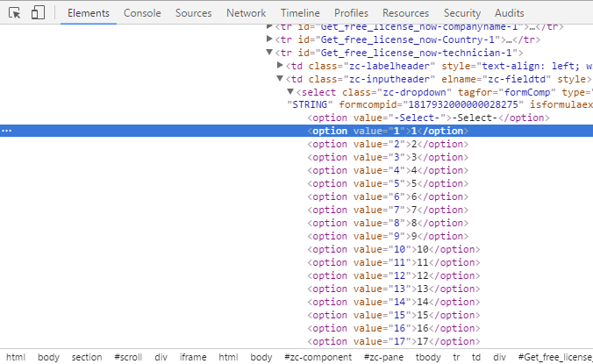Select the option value="8" row
The image size is (593, 364).
pos(388,223)
